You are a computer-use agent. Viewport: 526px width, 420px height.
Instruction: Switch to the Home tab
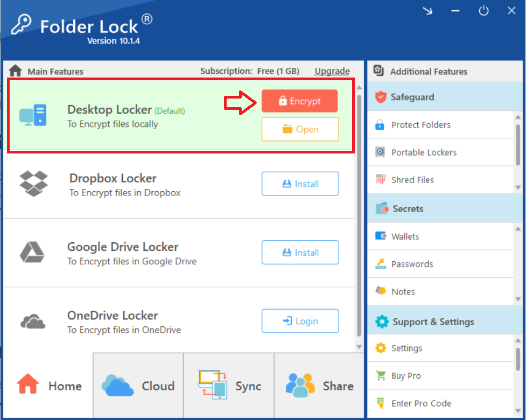(x=48, y=386)
